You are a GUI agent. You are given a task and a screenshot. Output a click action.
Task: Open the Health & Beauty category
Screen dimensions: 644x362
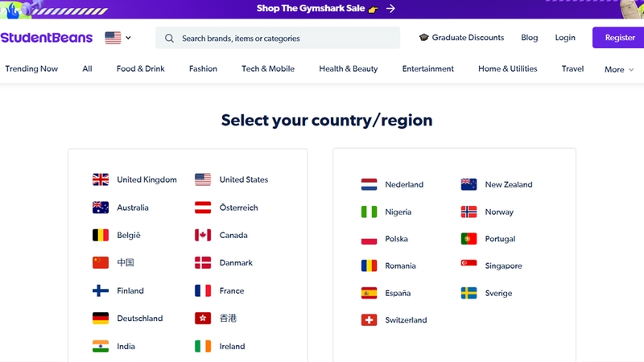tap(349, 68)
